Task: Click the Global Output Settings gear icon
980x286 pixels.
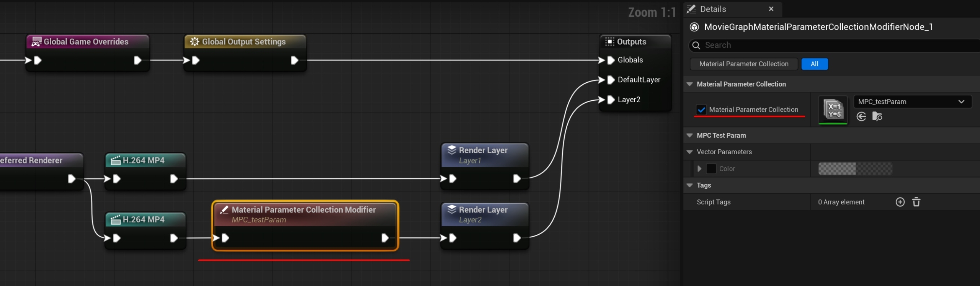Action: pos(194,41)
